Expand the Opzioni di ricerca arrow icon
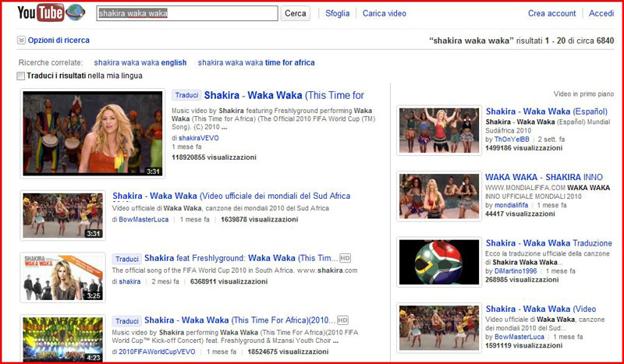 click(21, 41)
